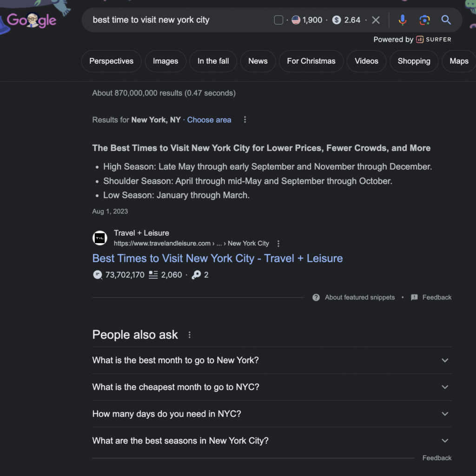Click the About featured snippets help icon
This screenshot has width=476, height=476.
tap(316, 297)
